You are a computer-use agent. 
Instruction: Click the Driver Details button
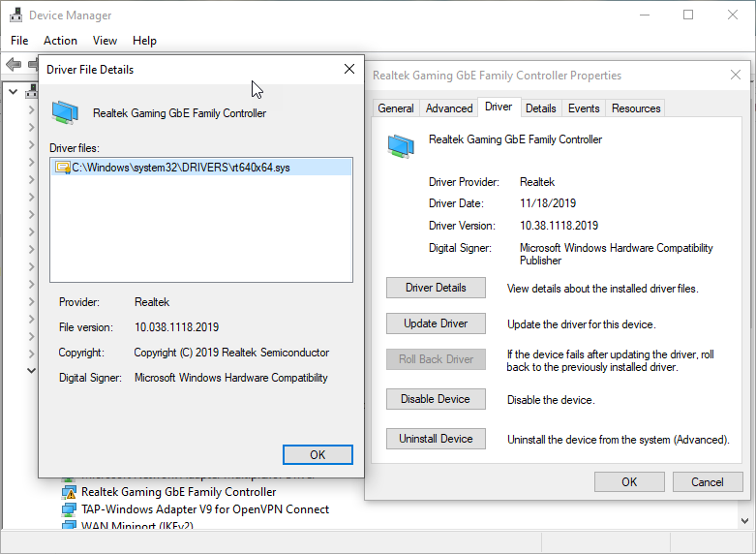point(436,288)
